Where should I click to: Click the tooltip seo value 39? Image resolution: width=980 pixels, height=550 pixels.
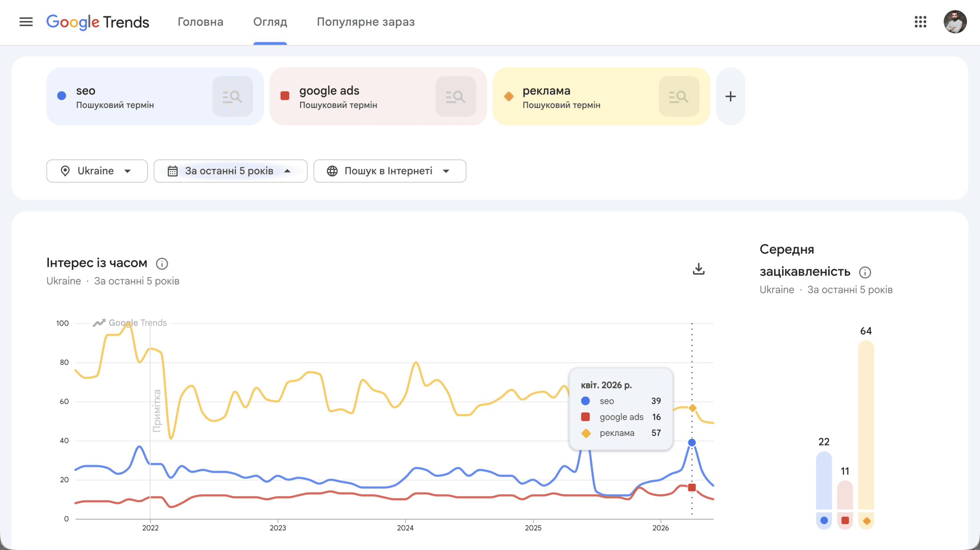656,401
